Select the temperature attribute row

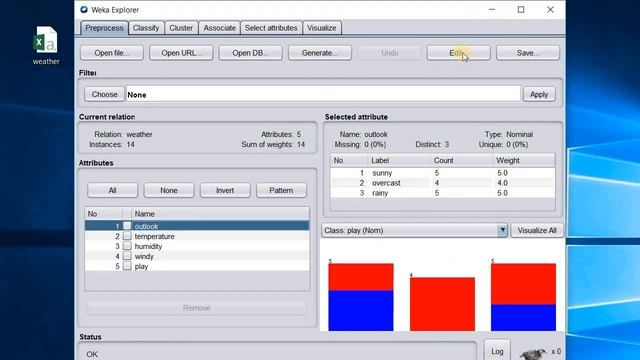[197, 236]
